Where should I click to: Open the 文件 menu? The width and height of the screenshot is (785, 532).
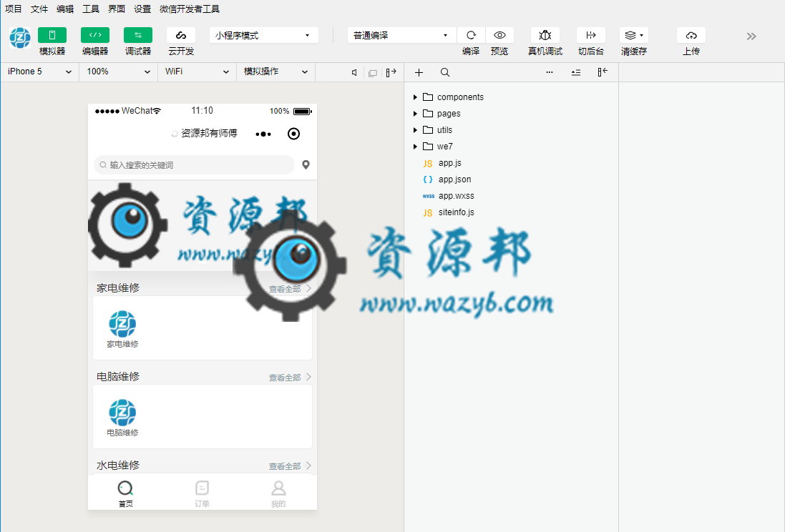39,9
